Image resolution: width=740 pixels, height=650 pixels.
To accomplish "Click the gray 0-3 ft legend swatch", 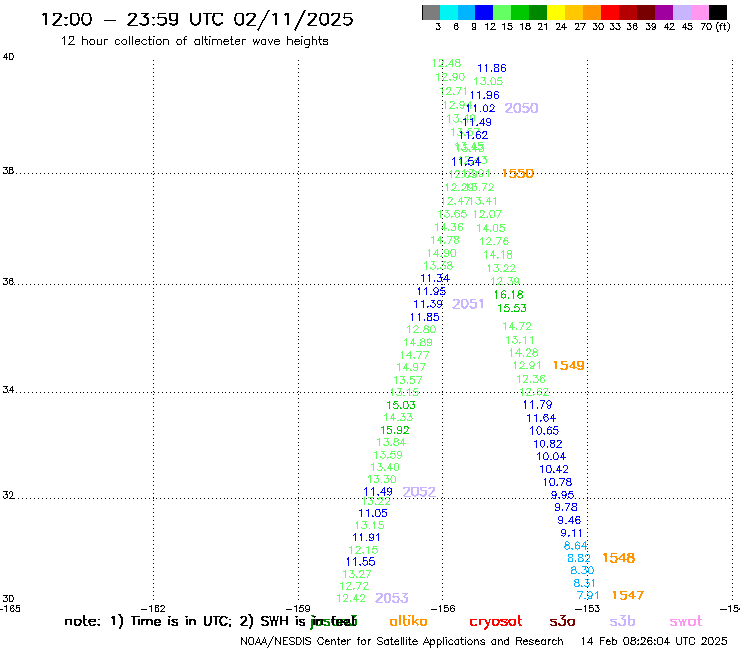I will 431,12.
